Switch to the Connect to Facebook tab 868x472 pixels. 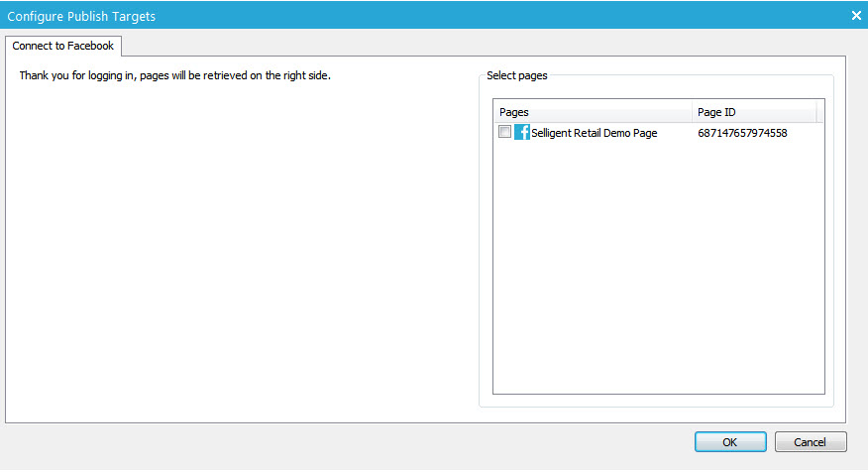(x=63, y=46)
